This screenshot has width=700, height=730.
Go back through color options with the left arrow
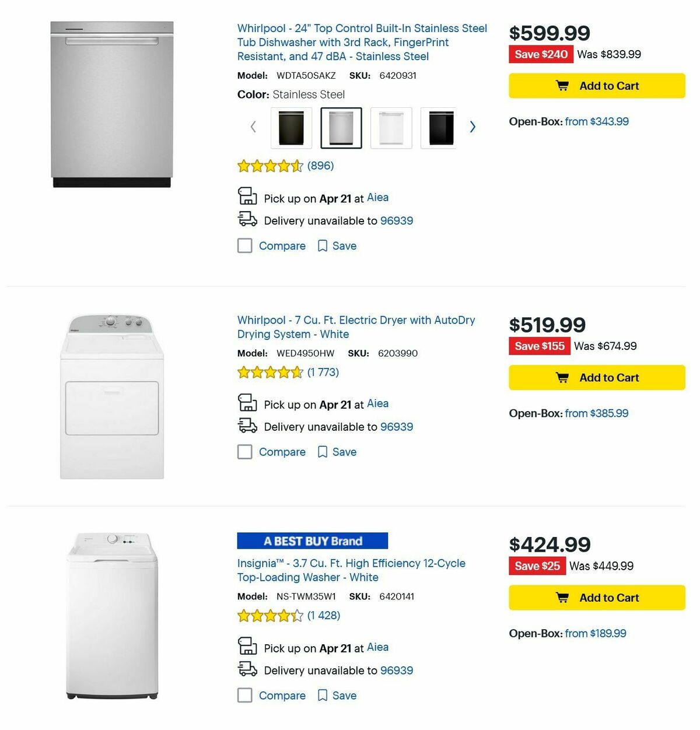coord(253,127)
